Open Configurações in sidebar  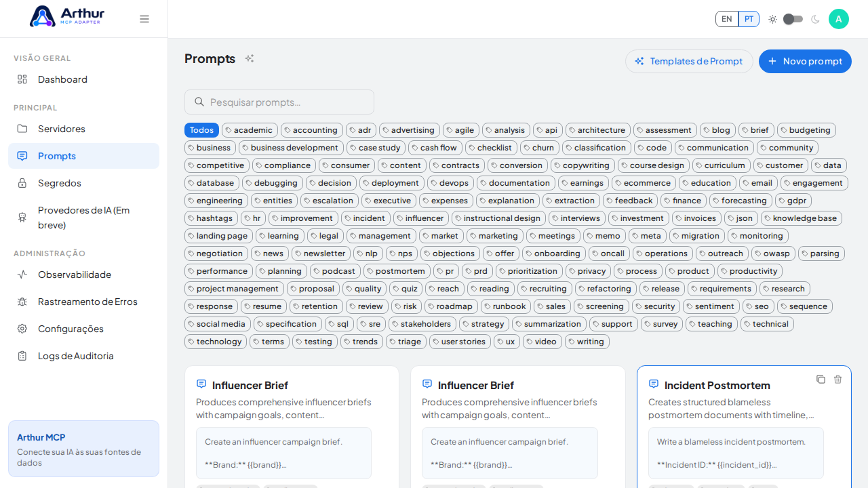pyautogui.click(x=83, y=329)
